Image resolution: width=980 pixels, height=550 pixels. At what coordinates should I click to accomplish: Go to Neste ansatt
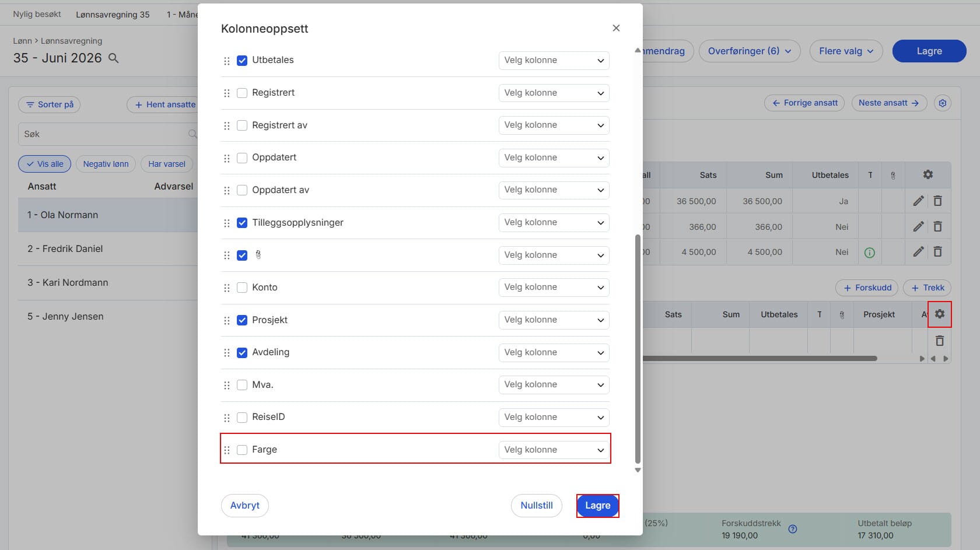click(x=889, y=103)
